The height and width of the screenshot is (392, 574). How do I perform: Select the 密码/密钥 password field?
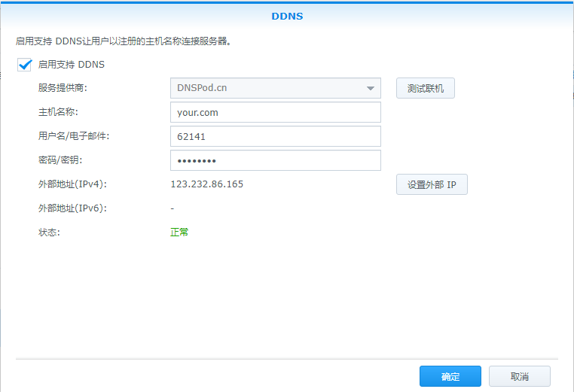click(275, 161)
